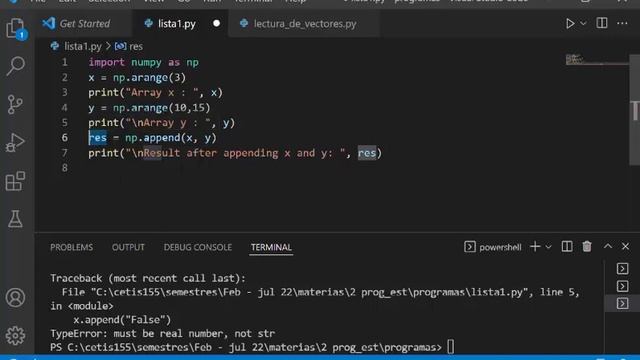
Task: Select the second terminal in side list
Action: click(x=622, y=286)
